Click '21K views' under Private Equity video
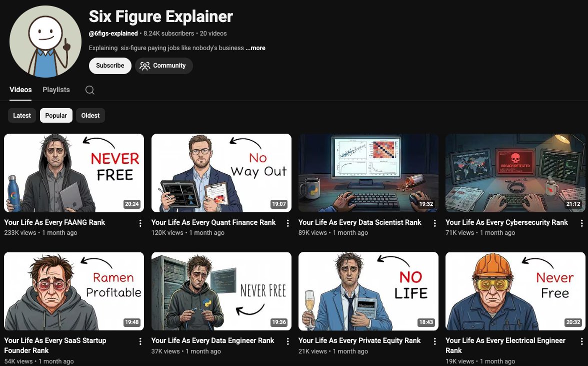588x366 pixels. 313,351
